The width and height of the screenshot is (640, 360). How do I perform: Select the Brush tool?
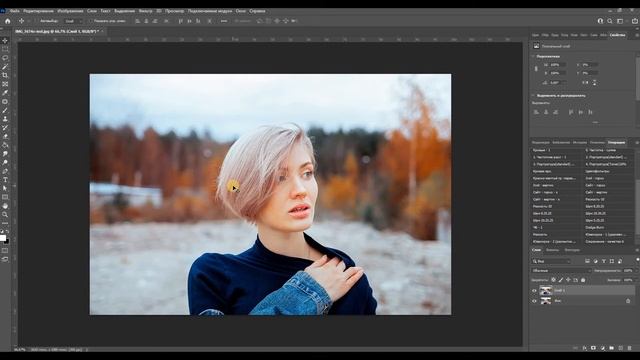(5, 110)
